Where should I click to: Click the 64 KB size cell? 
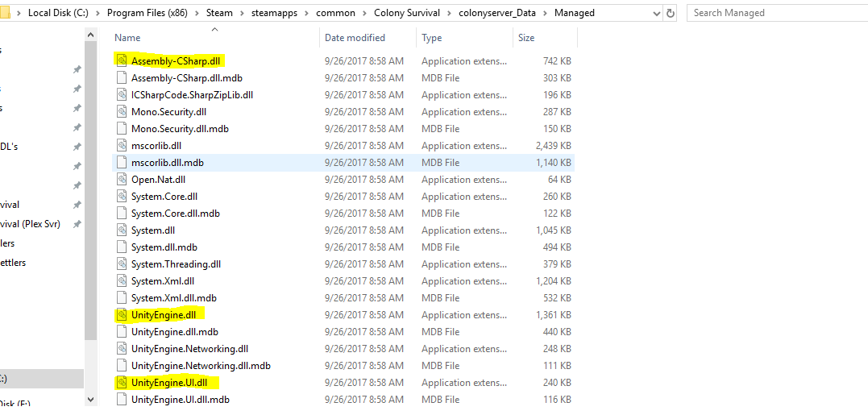[559, 179]
